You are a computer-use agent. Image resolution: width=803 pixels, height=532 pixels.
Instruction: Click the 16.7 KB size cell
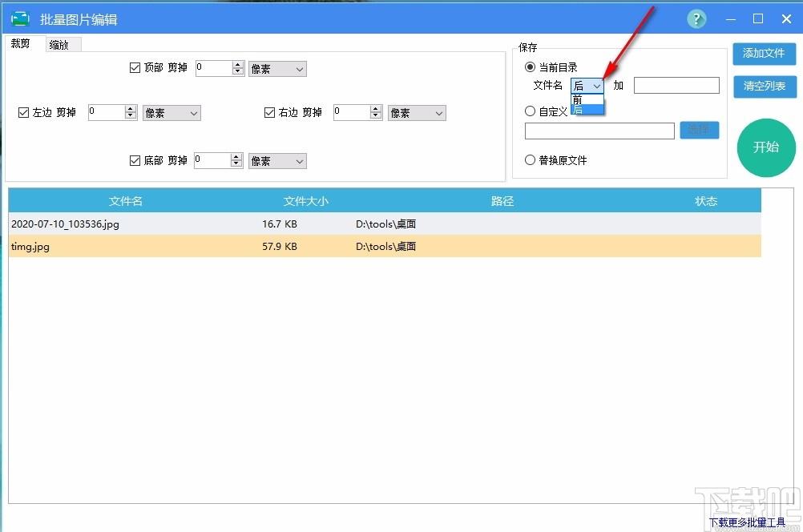click(280, 224)
